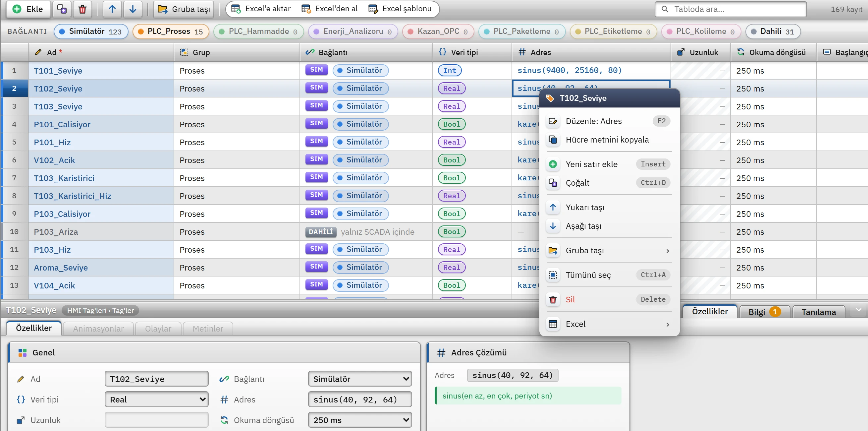Click the Veri tipi header braces icon
This screenshot has height=431, width=868.
(442, 52)
